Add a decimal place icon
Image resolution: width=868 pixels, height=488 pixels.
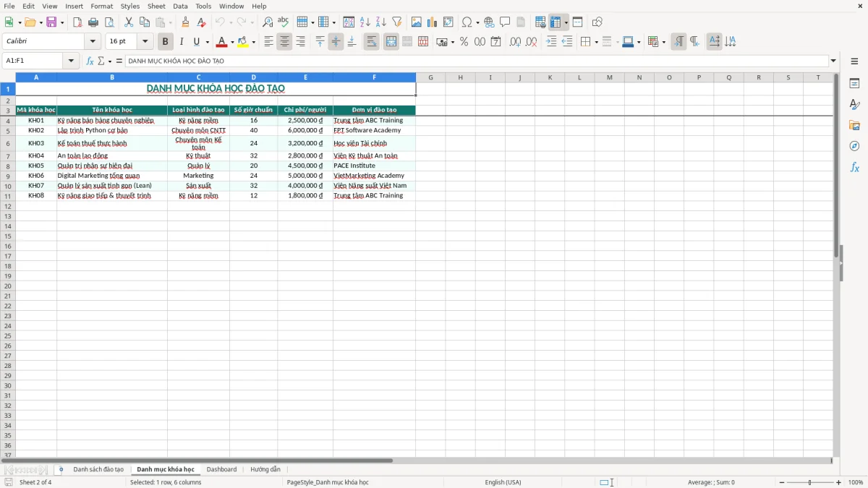[x=515, y=42]
